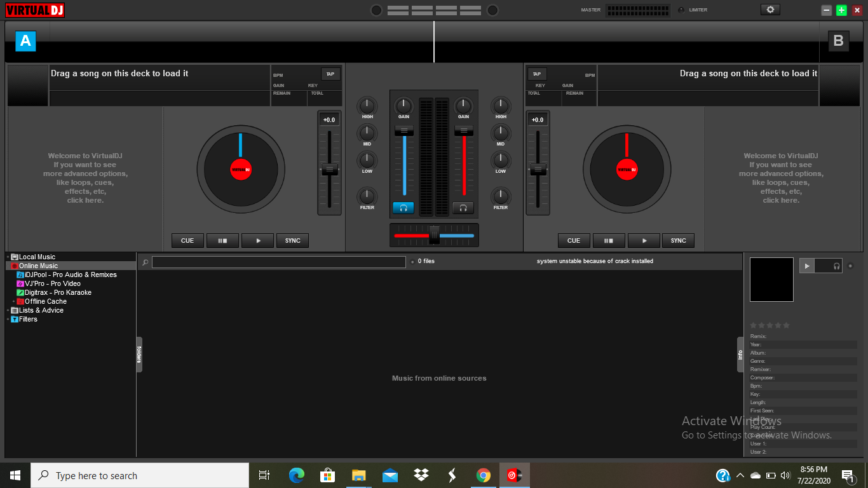Click the song search field
The height and width of the screenshot is (488, 868).
pyautogui.click(x=279, y=262)
